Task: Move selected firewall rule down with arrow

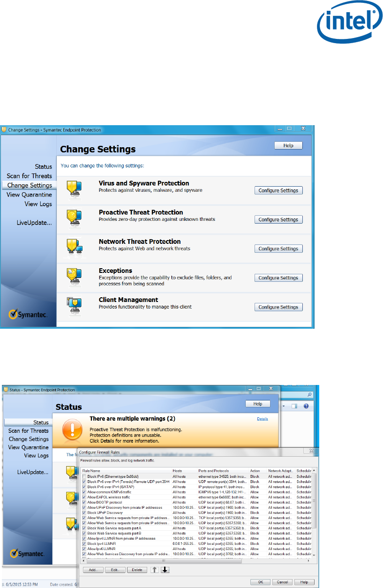Action: [x=165, y=570]
